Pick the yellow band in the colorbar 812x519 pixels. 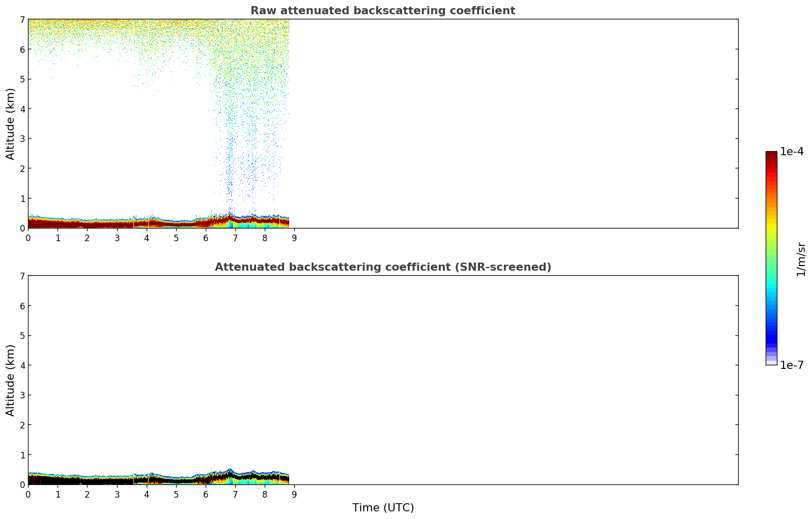click(x=771, y=224)
